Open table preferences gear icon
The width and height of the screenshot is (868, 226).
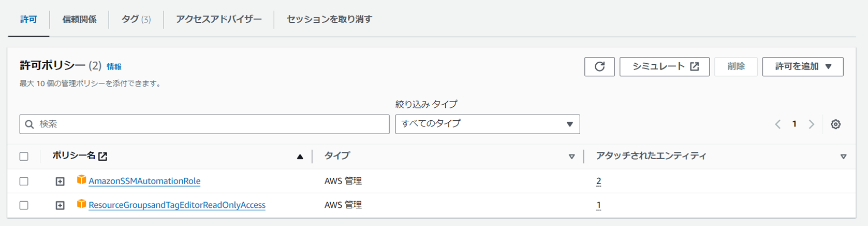point(835,124)
